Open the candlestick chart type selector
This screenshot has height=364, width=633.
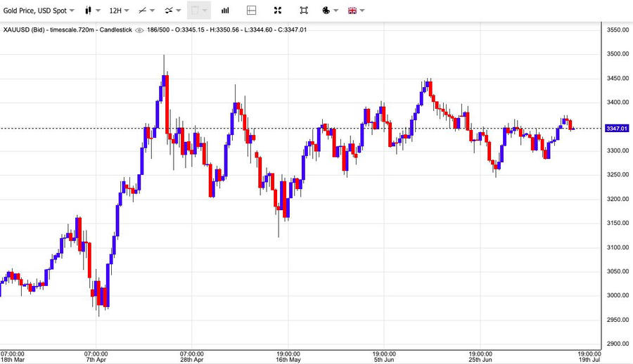tap(88, 11)
